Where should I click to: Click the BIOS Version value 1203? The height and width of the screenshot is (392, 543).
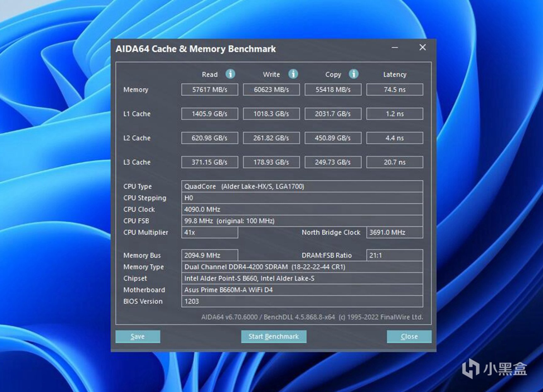[x=302, y=301]
